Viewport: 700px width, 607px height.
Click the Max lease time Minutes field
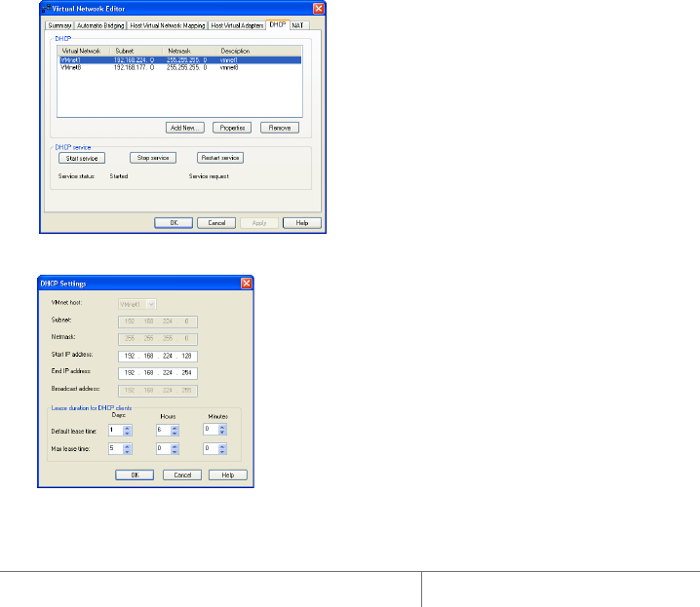[211, 448]
